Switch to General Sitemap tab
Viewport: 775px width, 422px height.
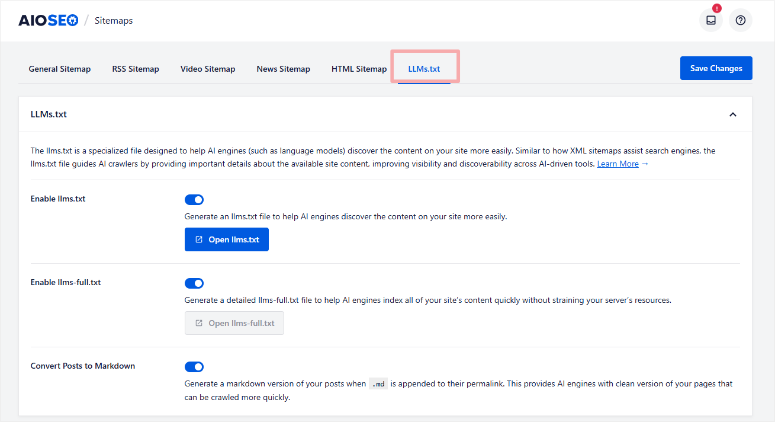(x=60, y=69)
